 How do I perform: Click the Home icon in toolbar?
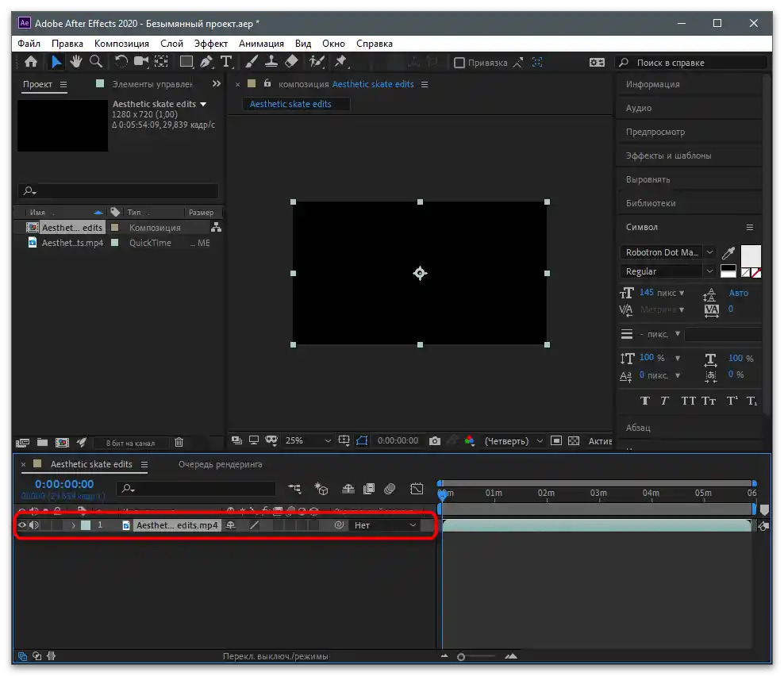(x=31, y=62)
